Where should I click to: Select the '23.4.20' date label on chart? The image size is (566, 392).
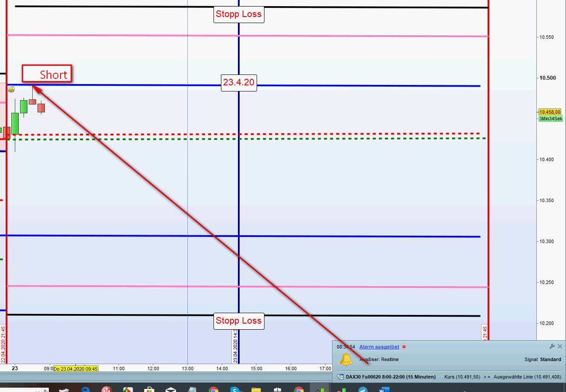tap(238, 82)
